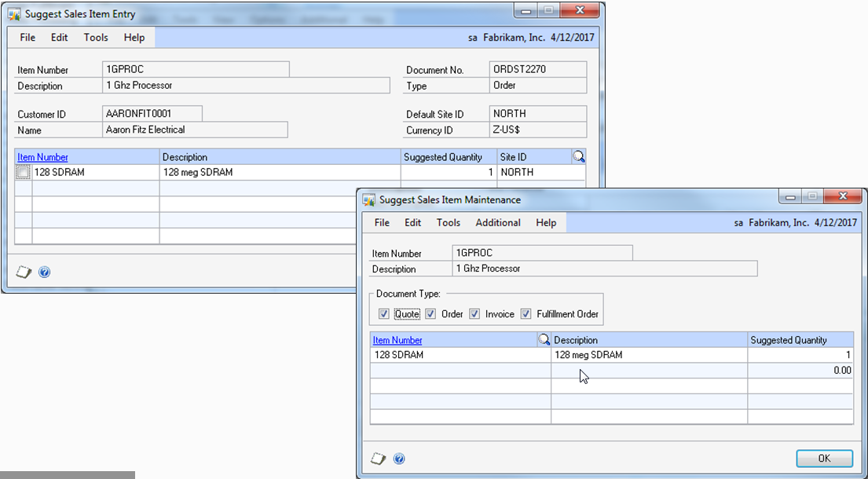Viewport: 868px width, 479px height.
Task: Open the note icon in Suggest Sales Item Entry
Action: (x=24, y=272)
